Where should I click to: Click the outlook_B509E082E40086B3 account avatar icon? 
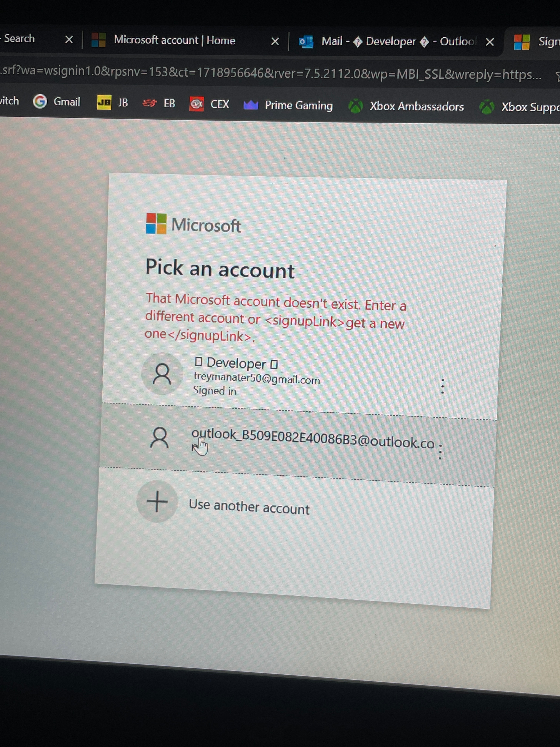pyautogui.click(x=160, y=438)
